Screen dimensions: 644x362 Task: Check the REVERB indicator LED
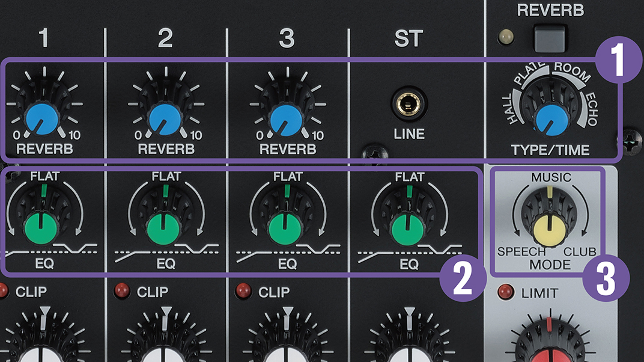pyautogui.click(x=506, y=37)
